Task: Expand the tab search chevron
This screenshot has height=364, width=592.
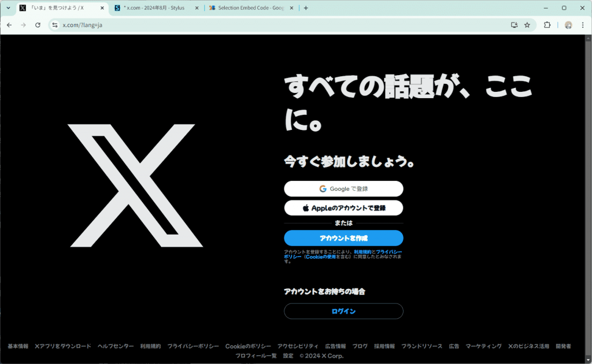Action: (x=8, y=8)
